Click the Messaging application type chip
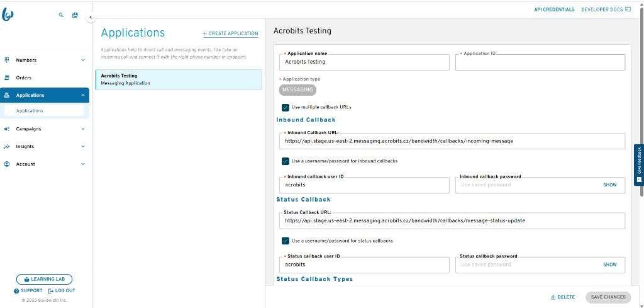Image resolution: width=644 pixels, height=308 pixels. point(297,89)
